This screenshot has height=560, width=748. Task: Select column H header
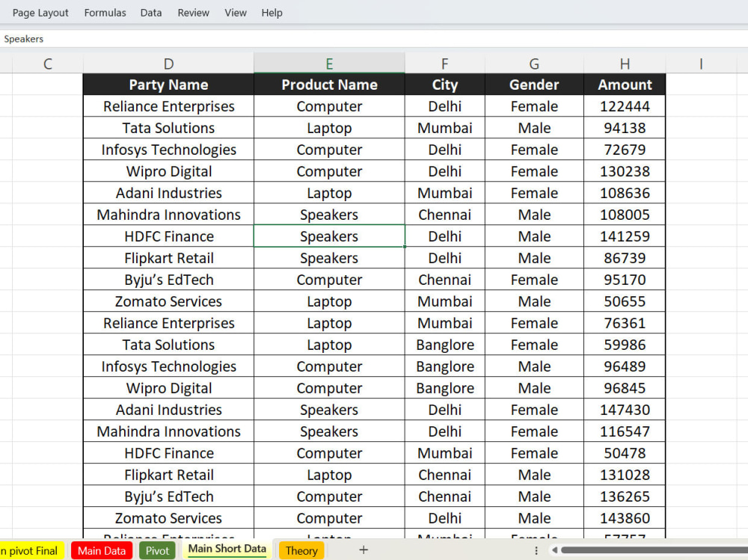click(625, 64)
